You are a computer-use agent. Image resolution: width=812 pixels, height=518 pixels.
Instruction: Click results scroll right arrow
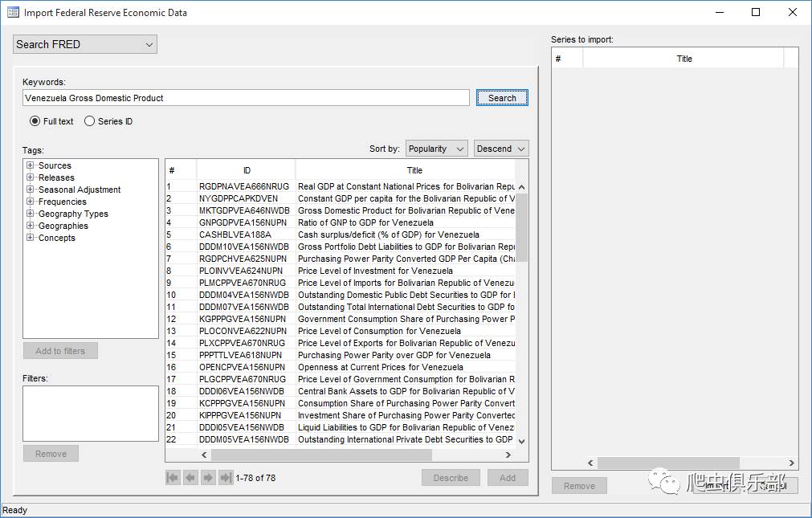[x=508, y=455]
